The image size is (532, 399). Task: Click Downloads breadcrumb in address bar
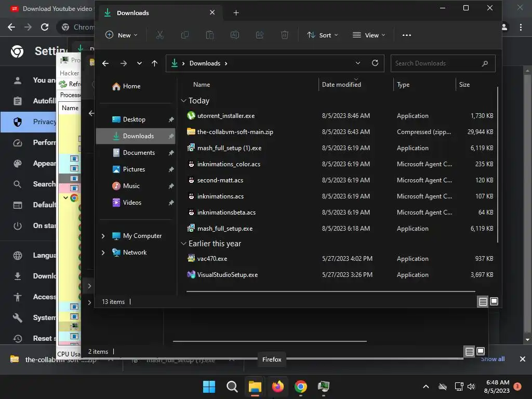click(205, 63)
